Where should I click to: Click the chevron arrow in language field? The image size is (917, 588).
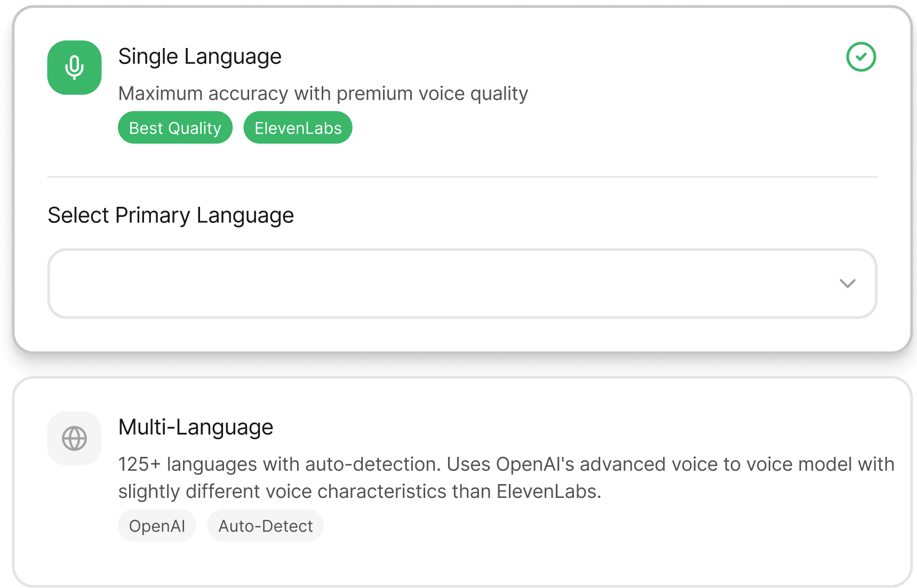[x=847, y=284]
